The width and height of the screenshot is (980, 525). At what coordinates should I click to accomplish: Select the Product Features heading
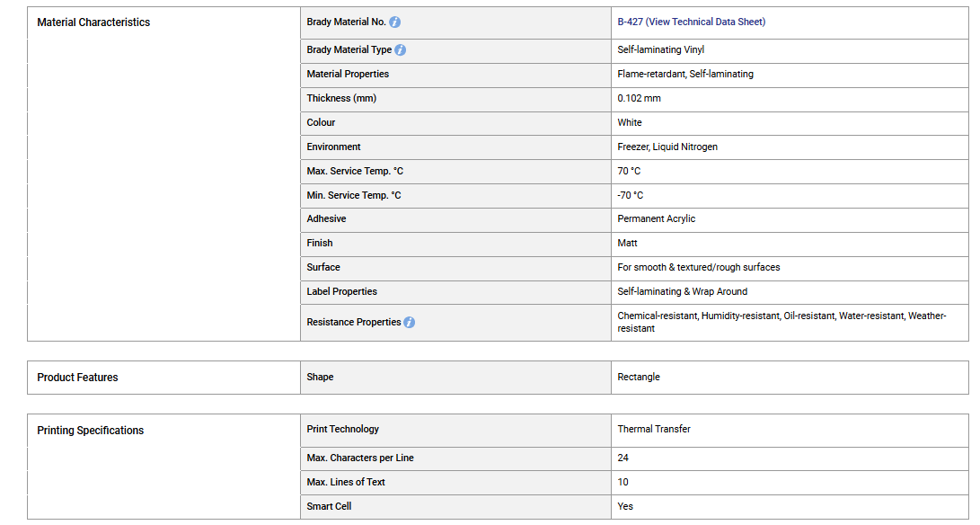pyautogui.click(x=77, y=378)
